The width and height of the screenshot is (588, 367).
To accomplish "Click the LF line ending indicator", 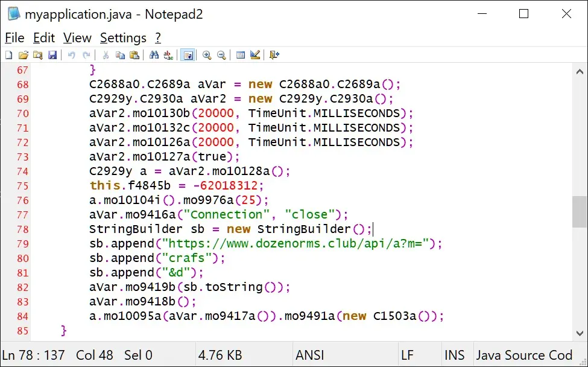I will coord(407,355).
